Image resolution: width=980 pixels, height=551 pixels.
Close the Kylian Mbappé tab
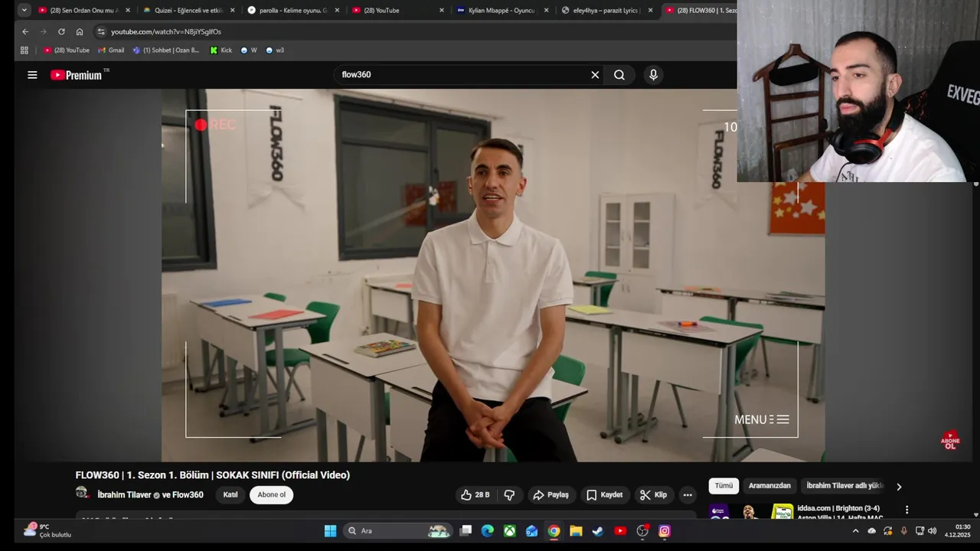pyautogui.click(x=547, y=11)
